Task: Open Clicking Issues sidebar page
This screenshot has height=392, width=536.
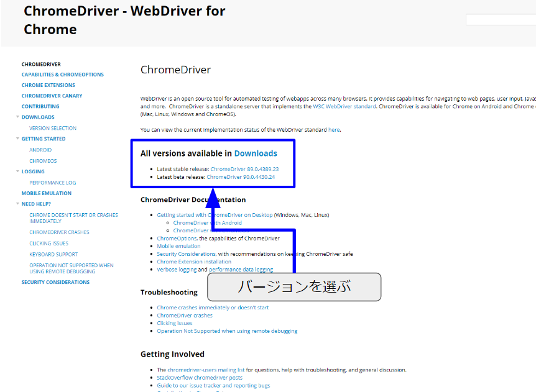Action: click(x=49, y=243)
